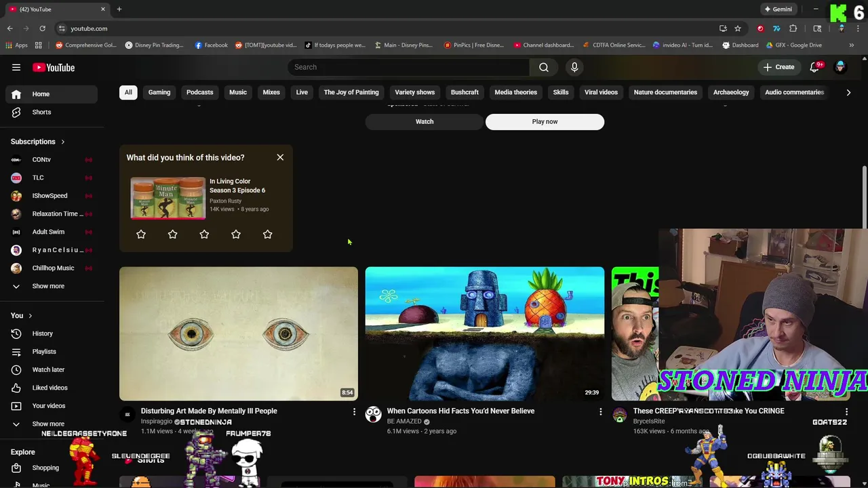
Task: Open the notifications bell
Action: click(815, 67)
